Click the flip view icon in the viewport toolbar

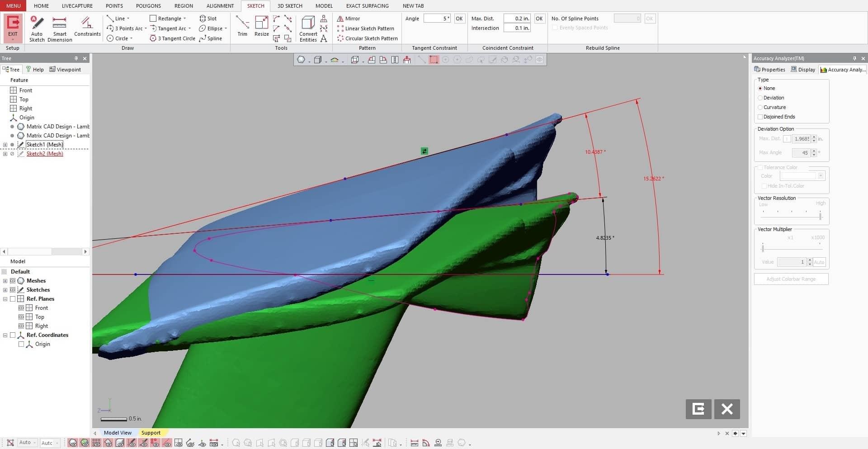coord(395,60)
